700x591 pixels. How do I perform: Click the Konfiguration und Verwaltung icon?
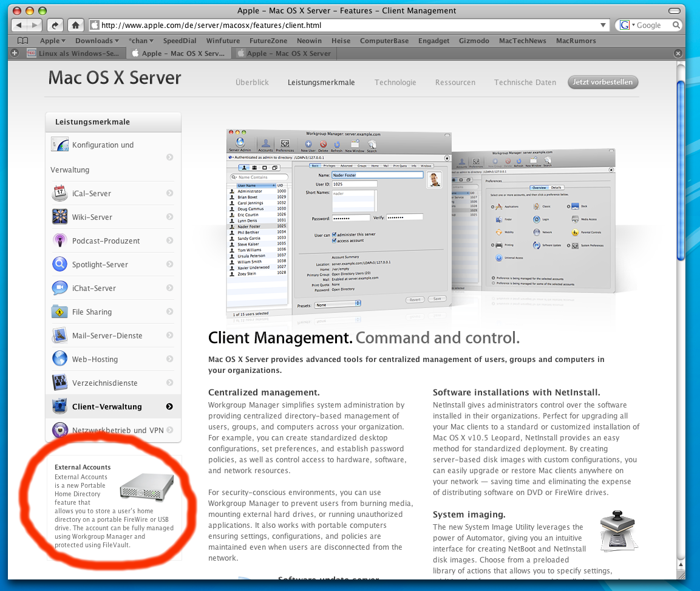(x=60, y=145)
